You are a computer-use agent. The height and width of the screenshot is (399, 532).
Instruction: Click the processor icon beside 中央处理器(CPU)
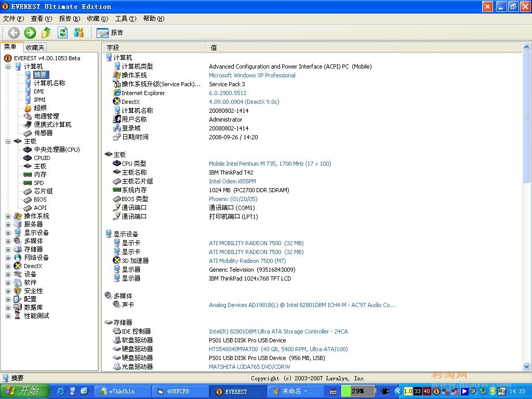coord(28,150)
